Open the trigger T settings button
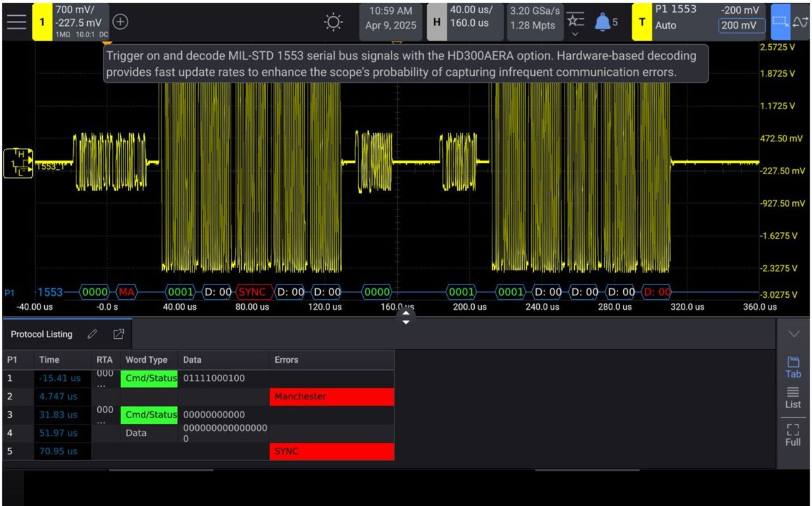Image resolution: width=812 pixels, height=506 pixels. [642, 21]
